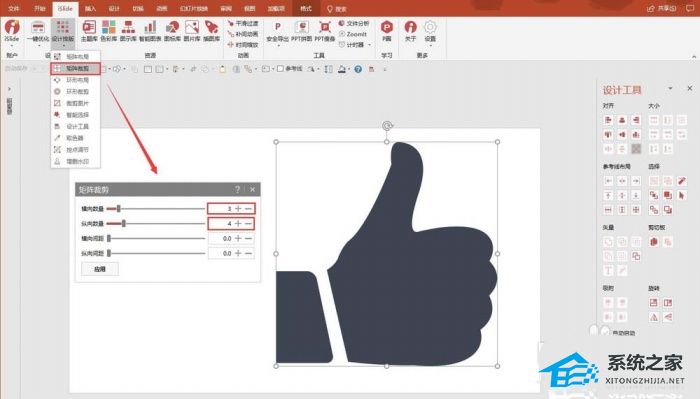
Task: Click the 时间缩放 animation button
Action: [243, 45]
